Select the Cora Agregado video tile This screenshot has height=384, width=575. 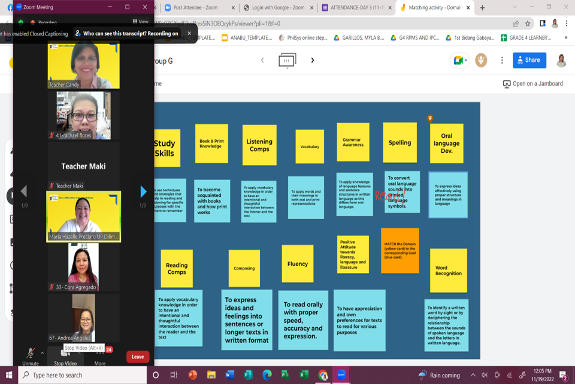(x=84, y=267)
